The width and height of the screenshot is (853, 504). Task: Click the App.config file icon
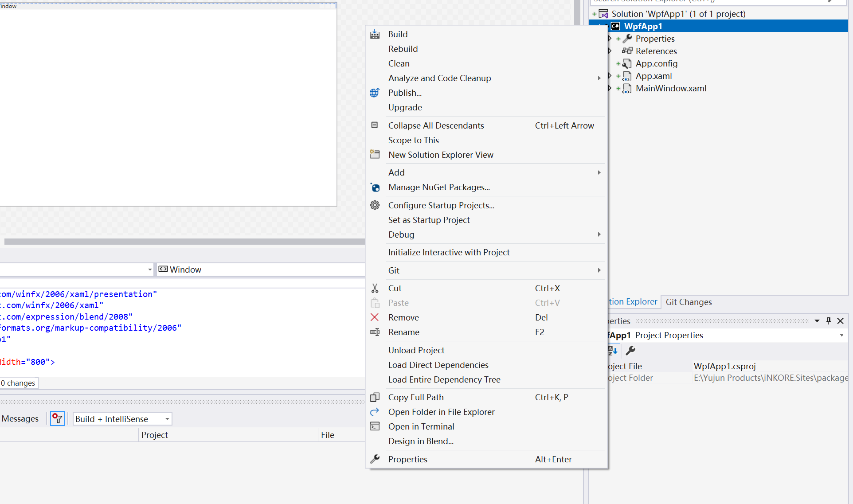point(627,63)
